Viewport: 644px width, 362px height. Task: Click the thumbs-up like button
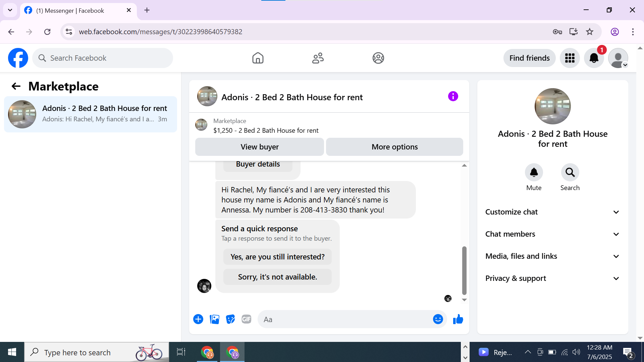point(458,319)
